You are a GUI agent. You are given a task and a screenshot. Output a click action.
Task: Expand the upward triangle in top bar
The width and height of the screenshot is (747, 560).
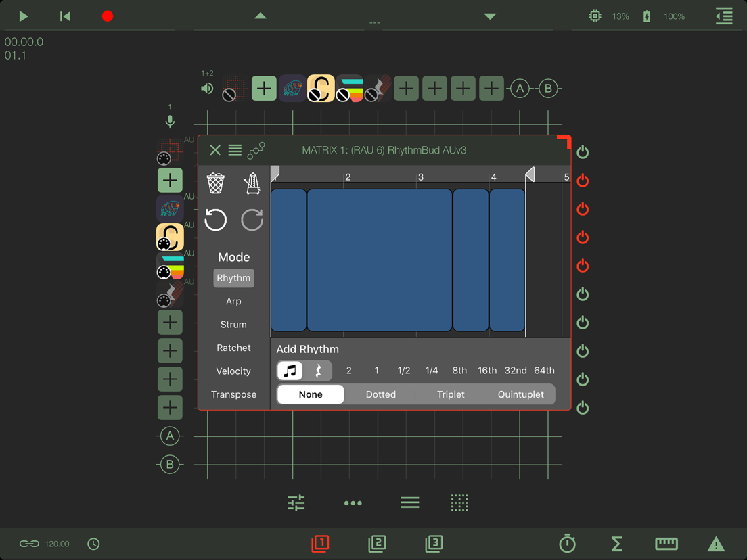tap(260, 16)
